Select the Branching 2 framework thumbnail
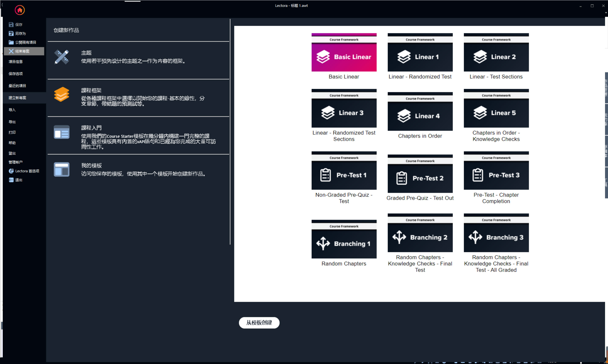The height and width of the screenshot is (364, 608). pos(420,233)
